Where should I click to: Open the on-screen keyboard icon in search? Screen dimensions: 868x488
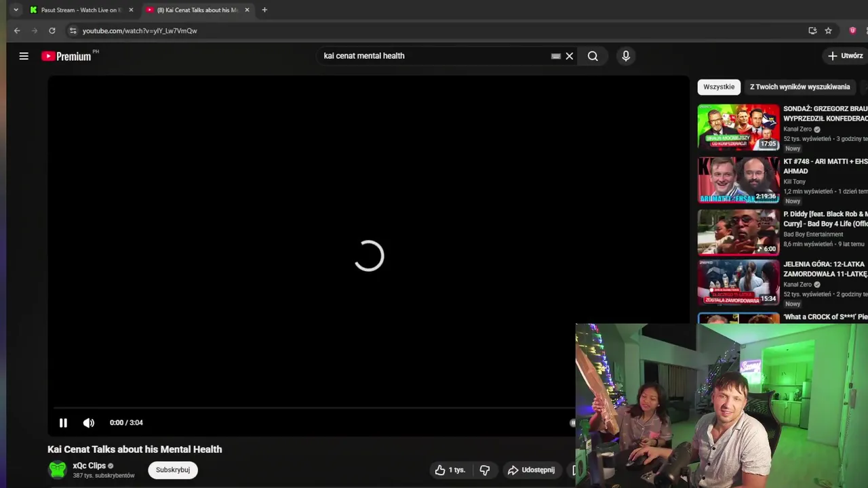pos(556,56)
